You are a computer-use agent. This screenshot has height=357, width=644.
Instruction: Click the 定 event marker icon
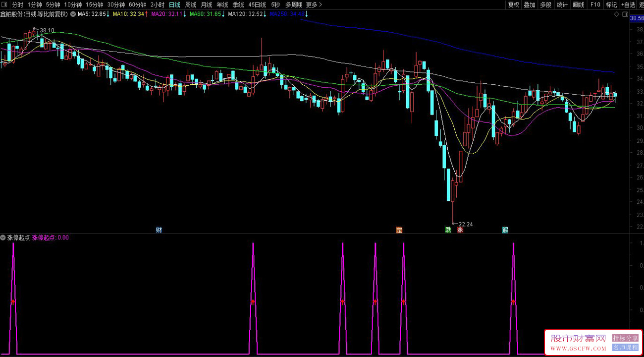coord(399,230)
